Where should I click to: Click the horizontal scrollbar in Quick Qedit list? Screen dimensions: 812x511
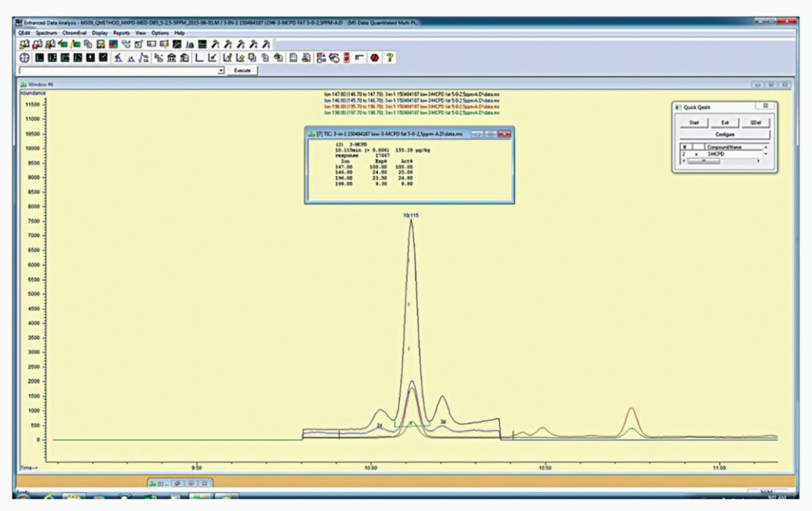coord(721,161)
